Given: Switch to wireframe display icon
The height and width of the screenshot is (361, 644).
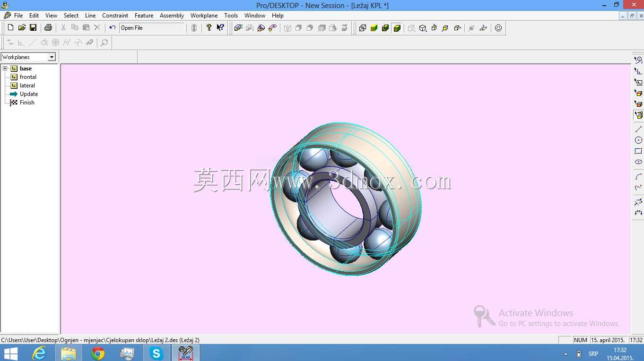Looking at the screenshot, I should click(363, 28).
